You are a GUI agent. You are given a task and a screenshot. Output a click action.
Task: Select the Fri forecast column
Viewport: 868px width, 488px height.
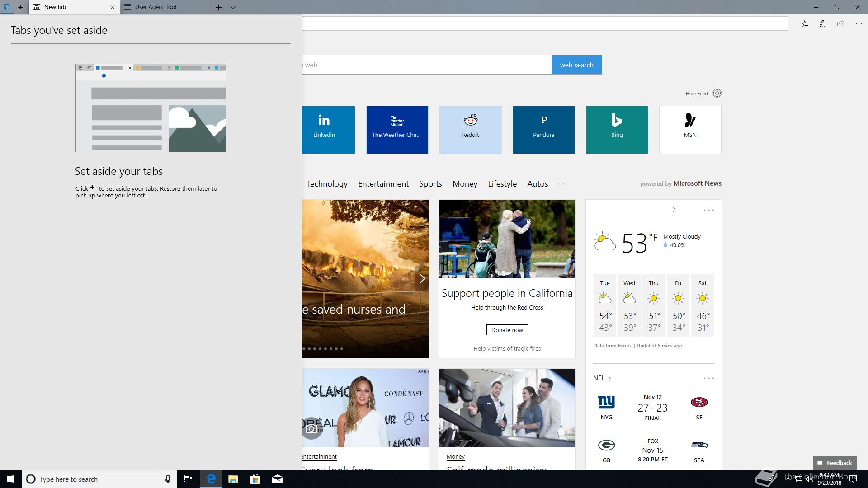678,305
